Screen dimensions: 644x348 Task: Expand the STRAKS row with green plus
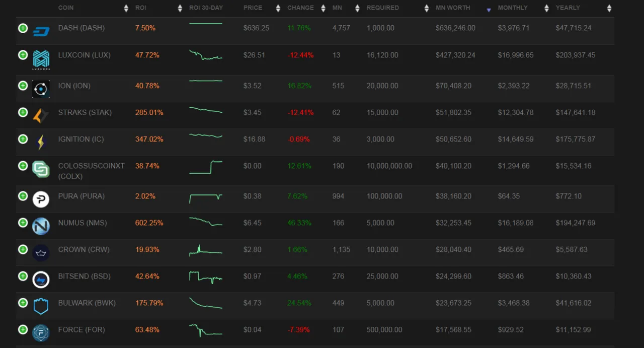tap(23, 112)
